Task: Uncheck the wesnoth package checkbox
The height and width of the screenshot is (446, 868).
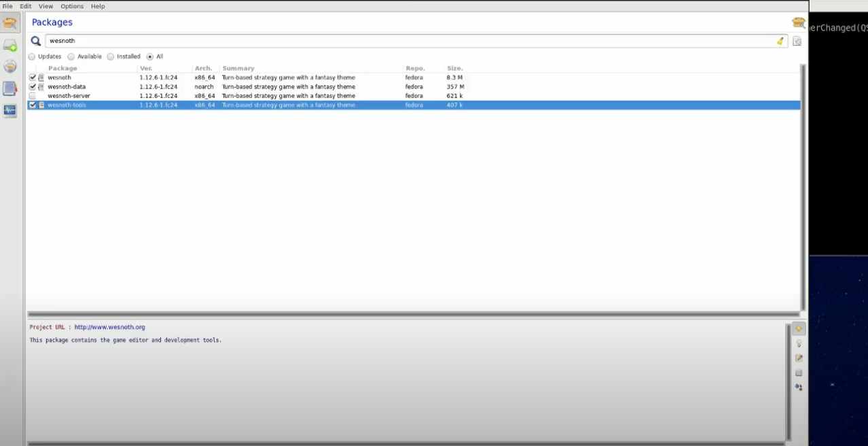Action: [33, 78]
